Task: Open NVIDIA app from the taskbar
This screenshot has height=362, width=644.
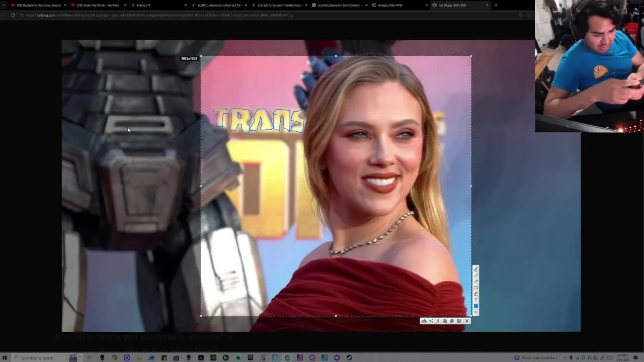Action: pyautogui.click(x=213, y=357)
